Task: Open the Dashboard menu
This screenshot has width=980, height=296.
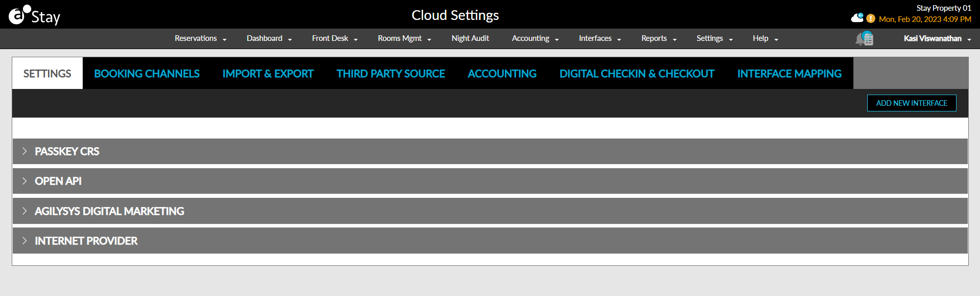Action: [269, 38]
